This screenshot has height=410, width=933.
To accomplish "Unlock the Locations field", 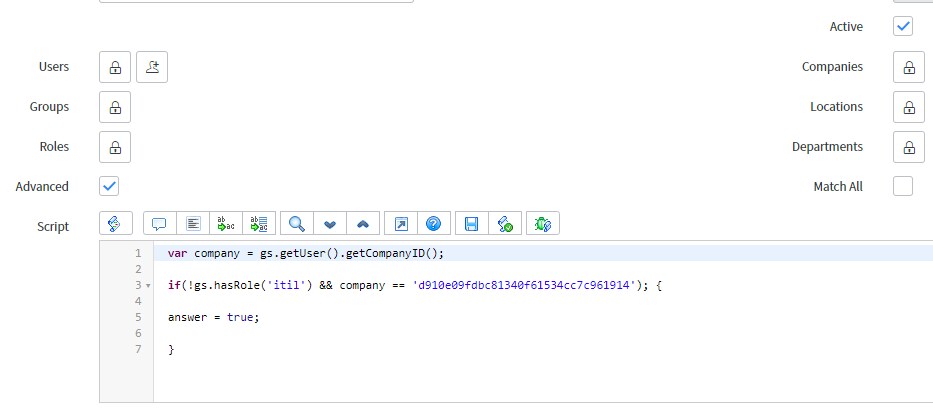I will pyautogui.click(x=909, y=107).
